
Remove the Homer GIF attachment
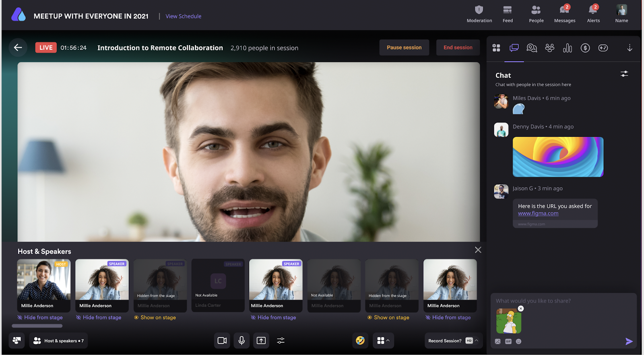tap(521, 309)
